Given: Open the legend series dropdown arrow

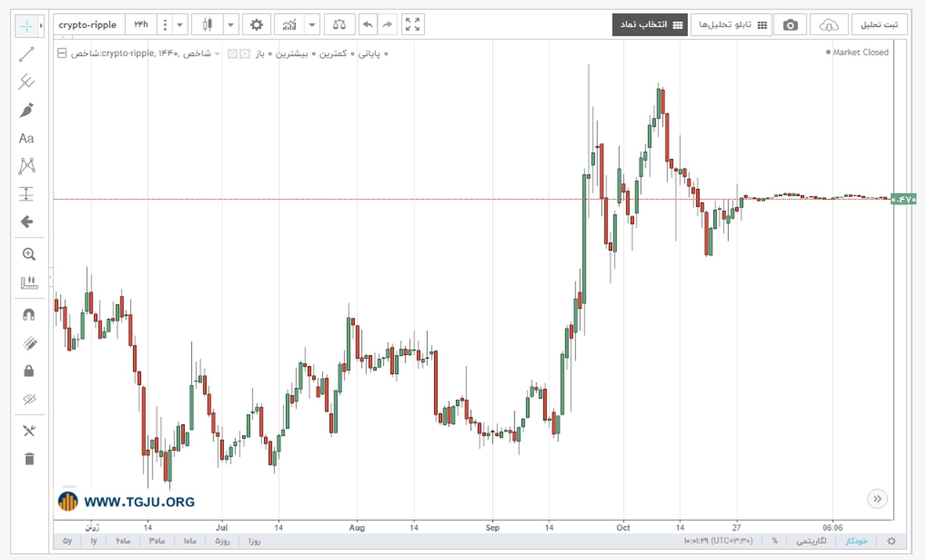Looking at the screenshot, I should 217,54.
